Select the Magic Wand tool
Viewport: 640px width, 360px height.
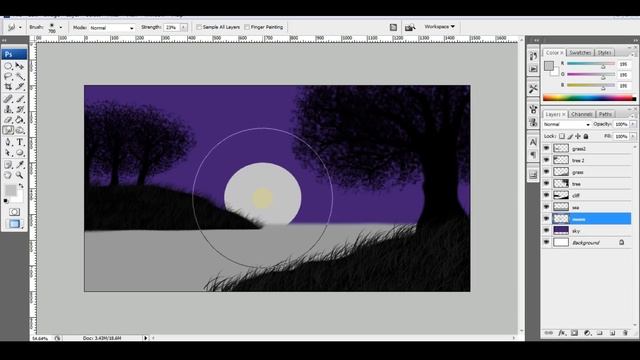20,76
